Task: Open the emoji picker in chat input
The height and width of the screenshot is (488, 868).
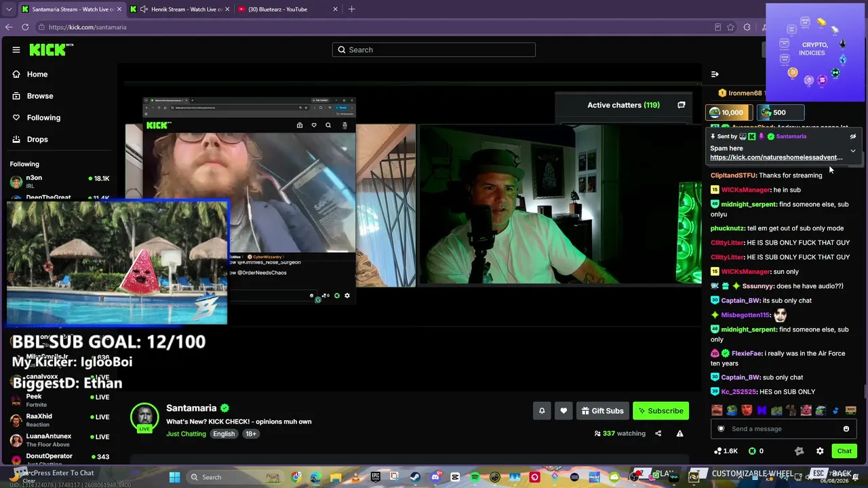Action: point(846,429)
